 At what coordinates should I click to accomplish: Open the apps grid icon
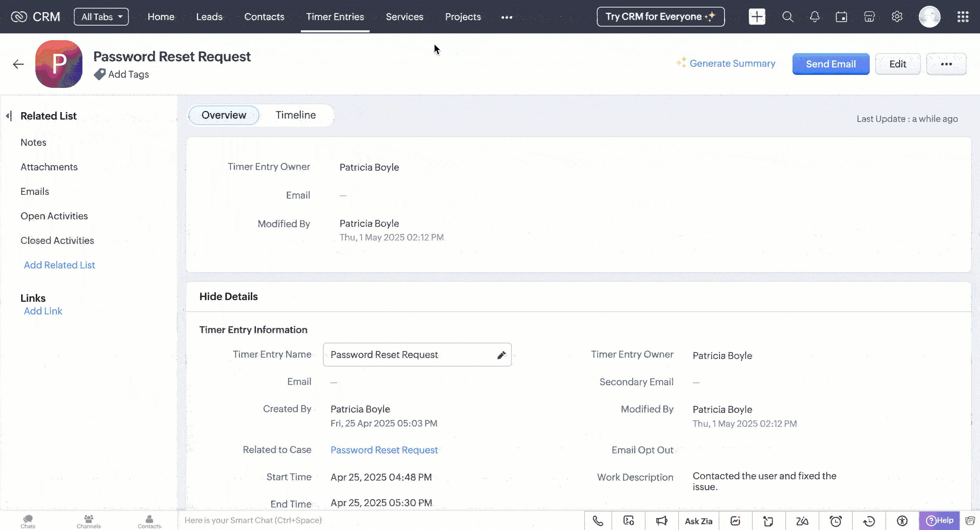pos(963,17)
